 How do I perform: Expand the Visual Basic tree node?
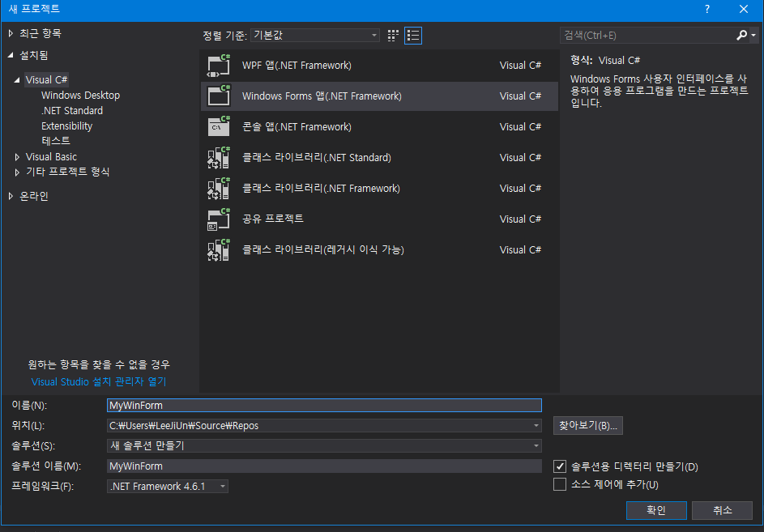click(17, 157)
